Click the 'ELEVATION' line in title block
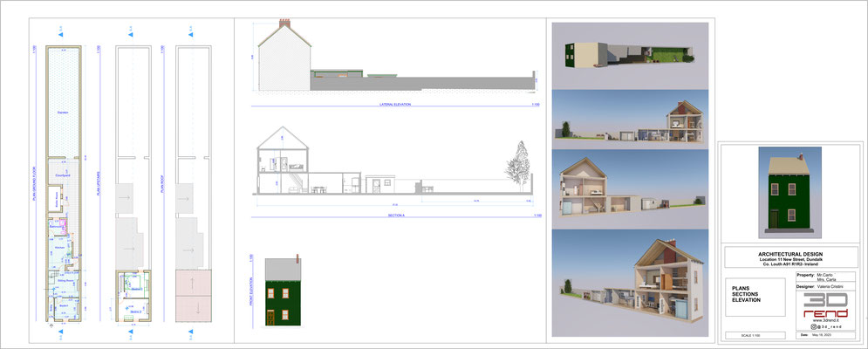Image resolution: width=868 pixels, height=349 pixels. coord(746,299)
